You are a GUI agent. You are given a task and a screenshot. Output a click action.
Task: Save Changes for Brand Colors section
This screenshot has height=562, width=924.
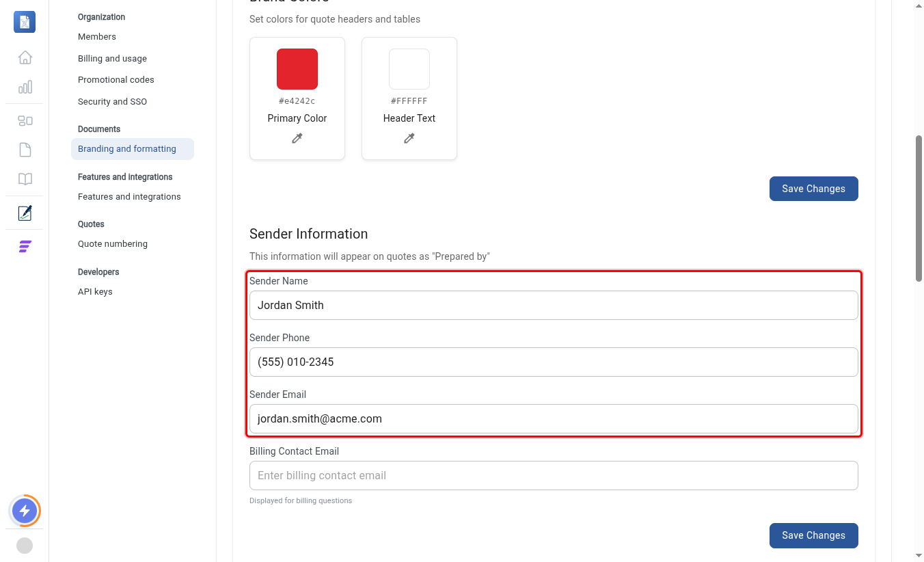pyautogui.click(x=813, y=189)
